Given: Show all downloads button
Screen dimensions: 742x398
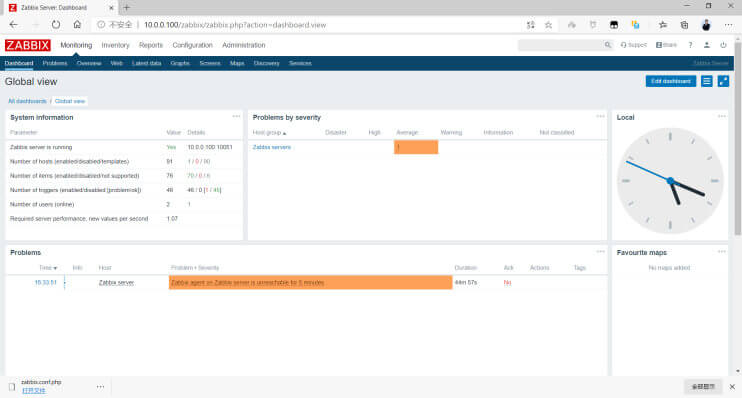Looking at the screenshot, I should tap(703, 387).
